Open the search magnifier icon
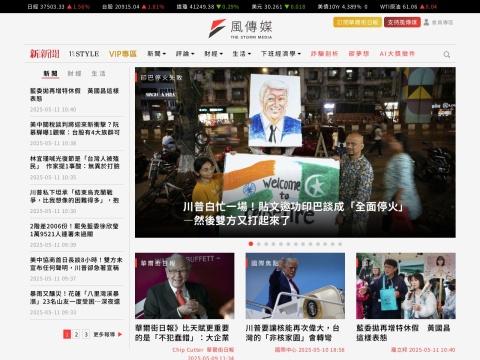480x360 pixels. tap(447, 54)
